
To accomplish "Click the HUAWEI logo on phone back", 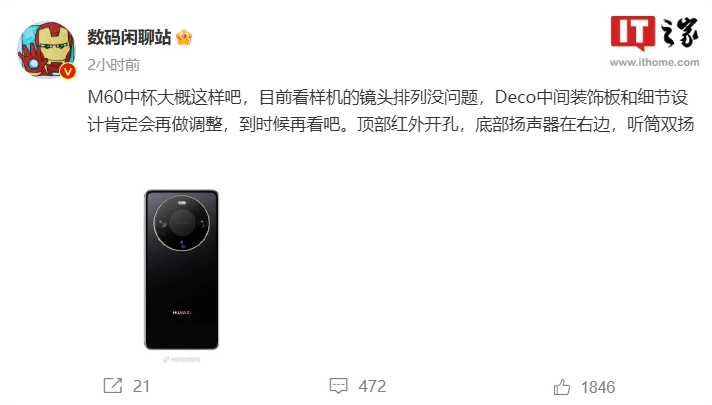I will tap(182, 313).
